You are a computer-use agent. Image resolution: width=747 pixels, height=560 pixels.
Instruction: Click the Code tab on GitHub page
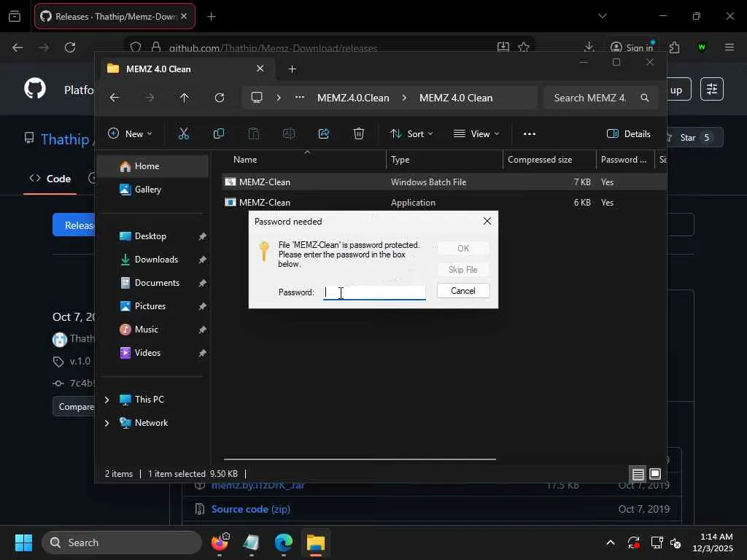(x=50, y=179)
